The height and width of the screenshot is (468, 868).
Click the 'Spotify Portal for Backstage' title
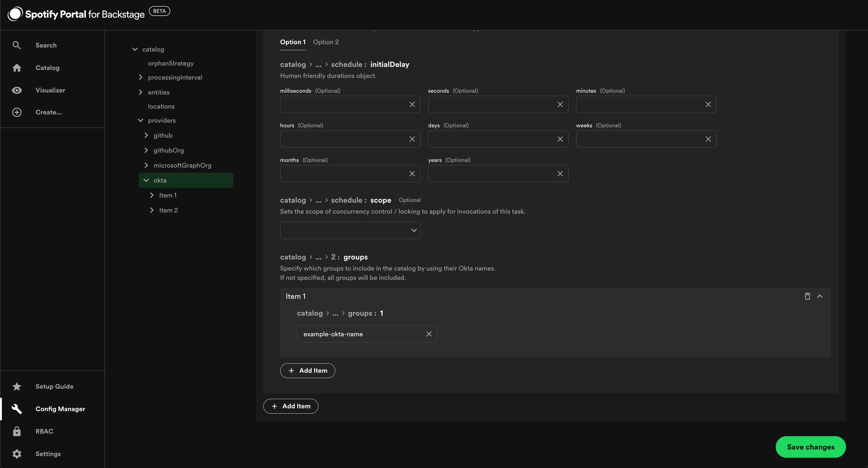[x=85, y=14]
